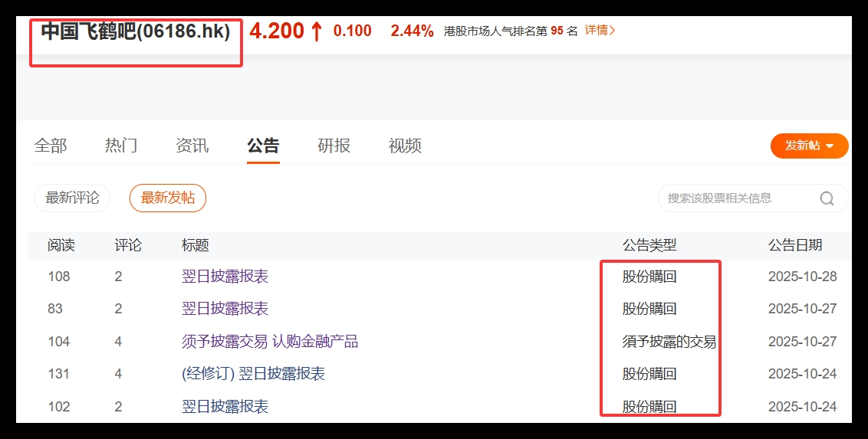
Task: Switch to the 热门 tab
Action: pos(121,146)
